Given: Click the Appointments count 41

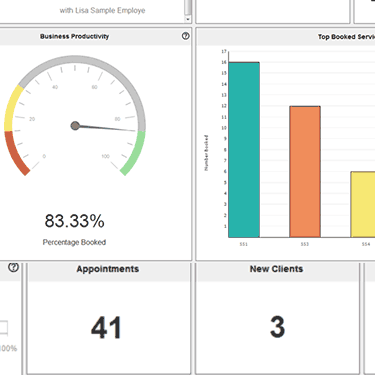Looking at the screenshot, I should click(x=106, y=328).
